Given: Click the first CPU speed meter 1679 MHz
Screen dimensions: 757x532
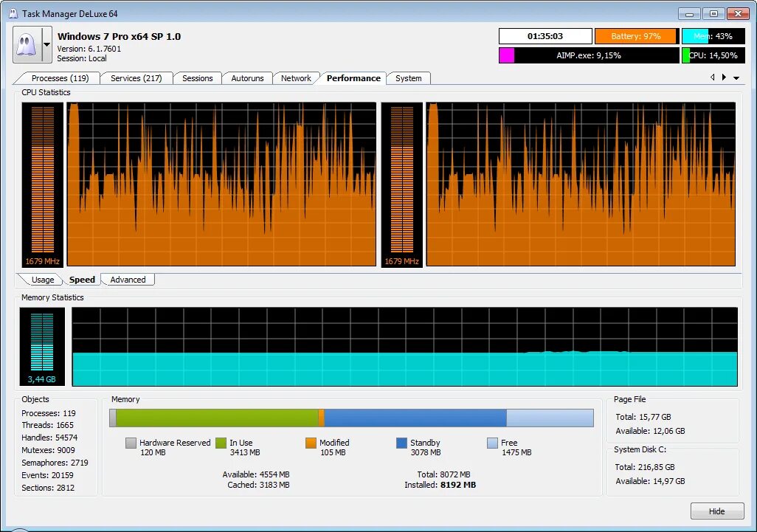Looking at the screenshot, I should pos(43,184).
